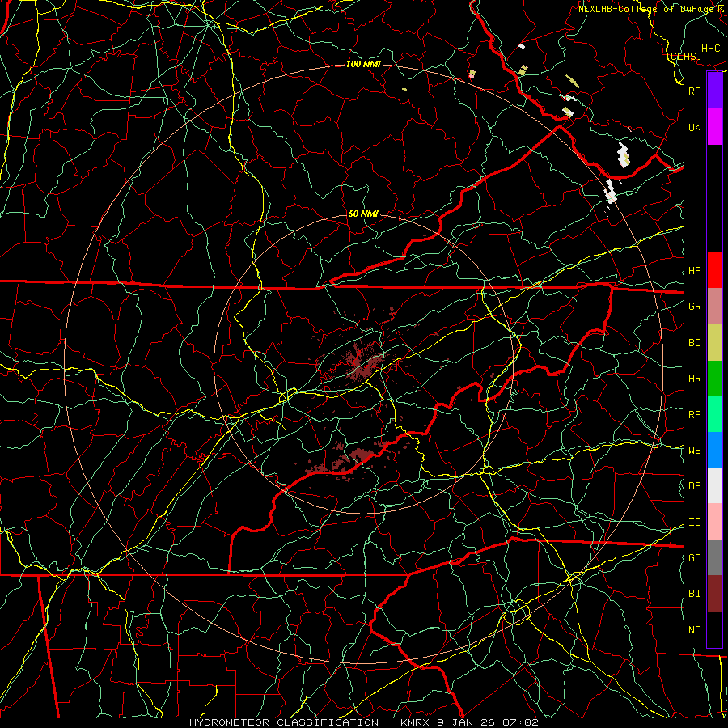Click the light green RA swatch

(714, 414)
